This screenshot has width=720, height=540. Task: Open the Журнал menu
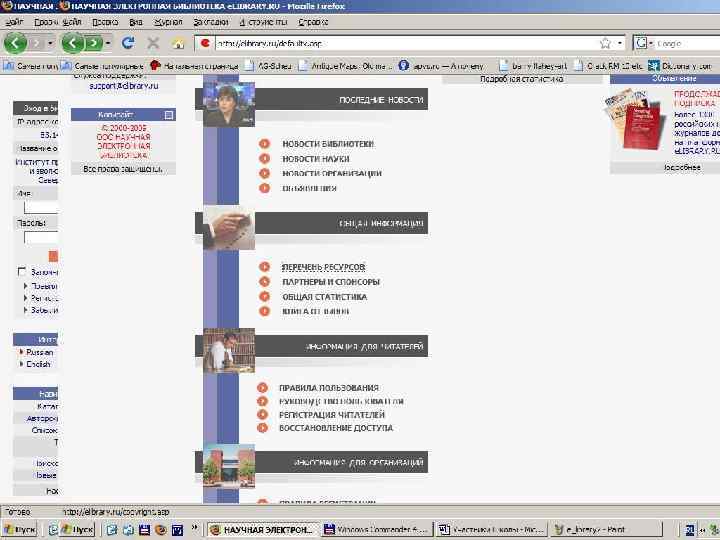(x=168, y=22)
